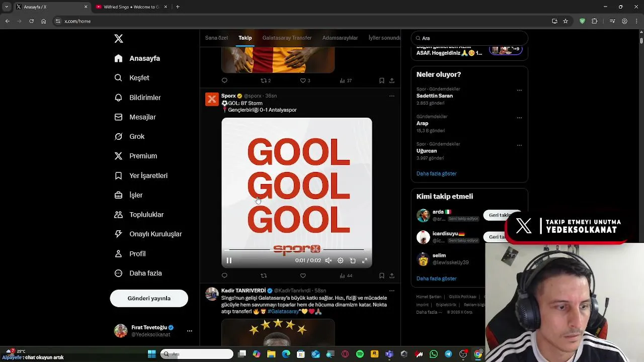Screen dimensions: 644x362
Task: Seek on the Sporx video progress bar
Action: [x=297, y=249]
